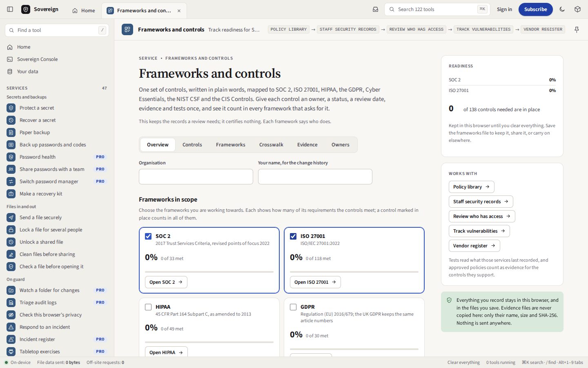The width and height of the screenshot is (588, 368).
Task: Open the inbox tray icon
Action: [x=375, y=9]
